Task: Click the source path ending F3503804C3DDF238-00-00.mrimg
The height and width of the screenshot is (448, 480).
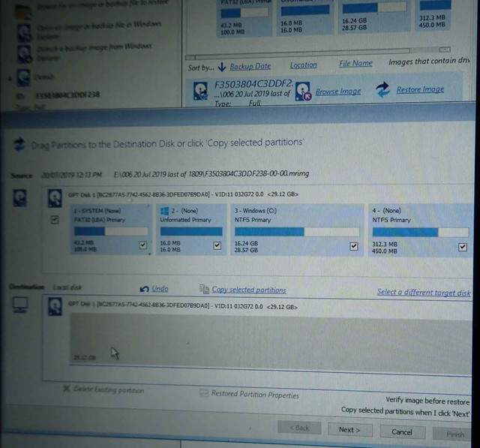Action: [x=211, y=174]
